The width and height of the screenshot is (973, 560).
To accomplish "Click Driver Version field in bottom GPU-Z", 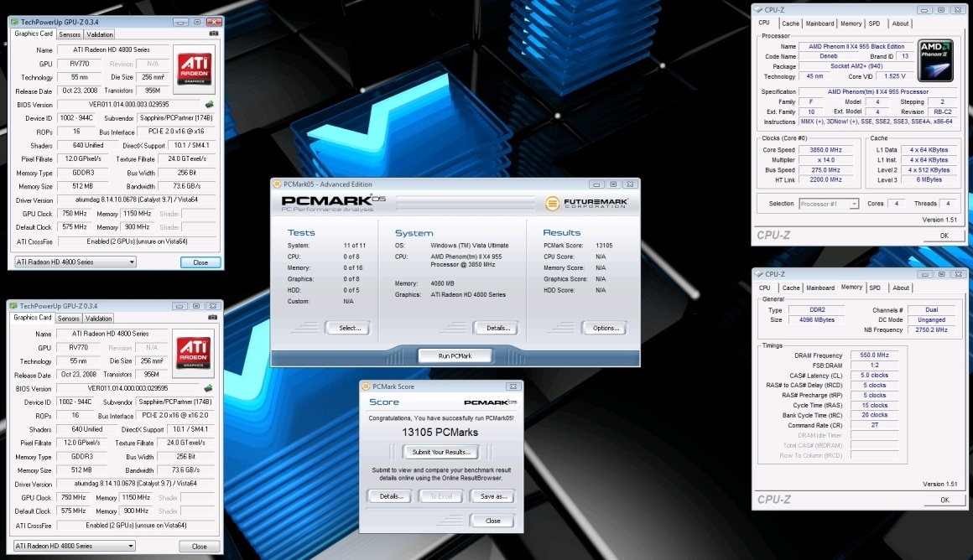I will click(x=135, y=483).
